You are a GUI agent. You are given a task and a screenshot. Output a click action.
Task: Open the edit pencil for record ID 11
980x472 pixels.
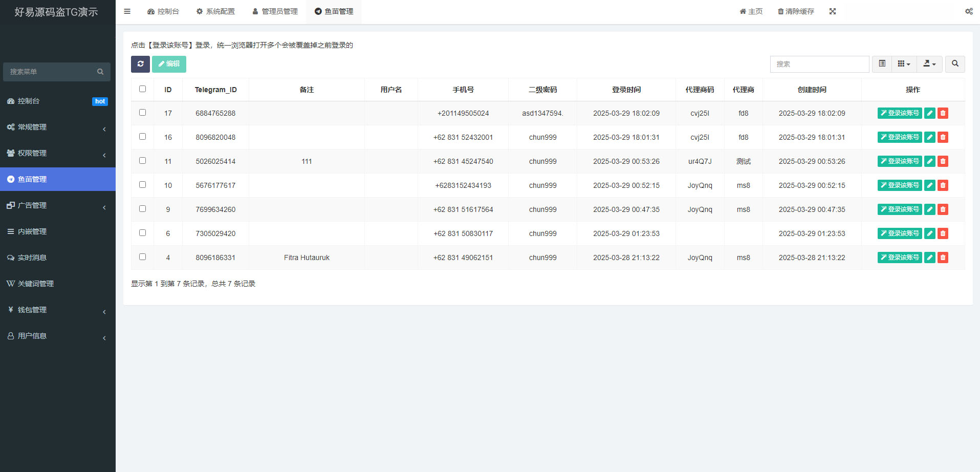[929, 161]
